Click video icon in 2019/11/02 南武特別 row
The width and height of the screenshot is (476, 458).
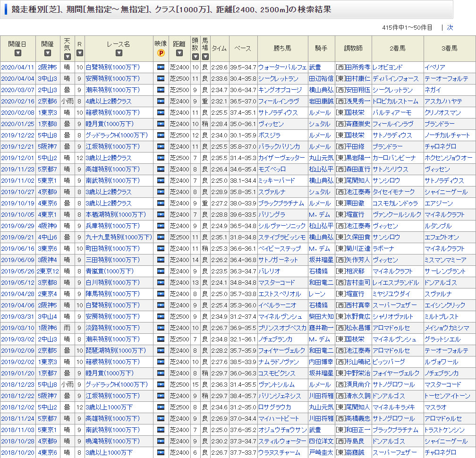pyautogui.click(x=161, y=180)
